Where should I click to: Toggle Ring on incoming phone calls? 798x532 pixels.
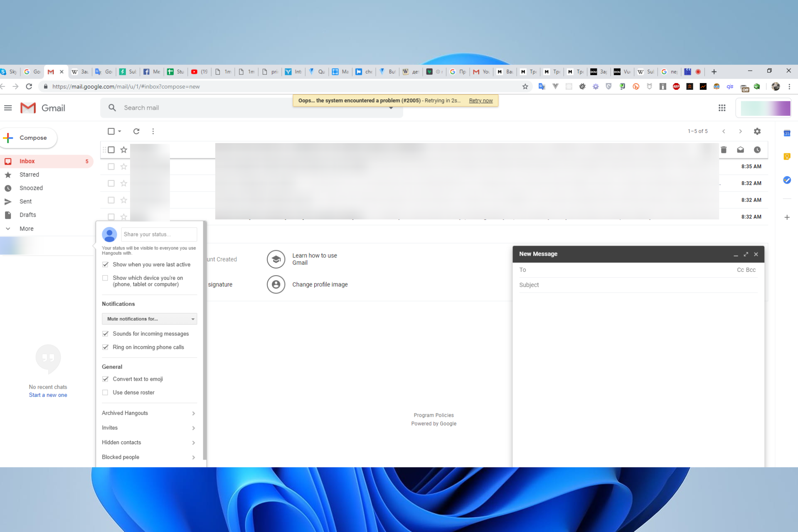105,347
